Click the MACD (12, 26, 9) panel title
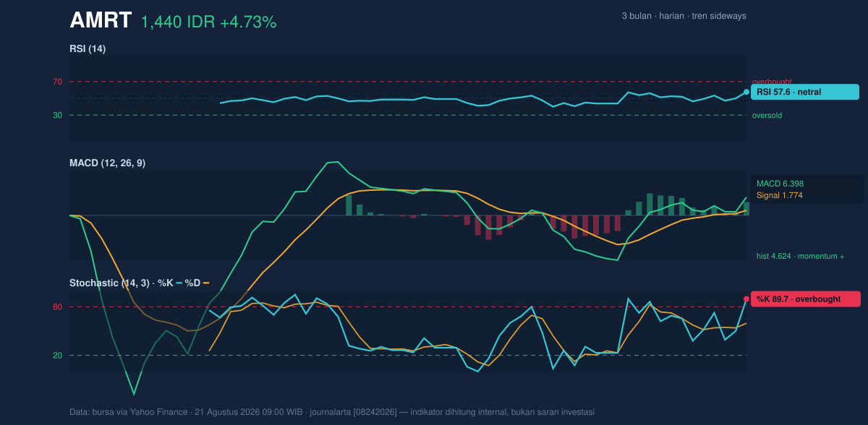Screen dimensions: 868x425 107,163
